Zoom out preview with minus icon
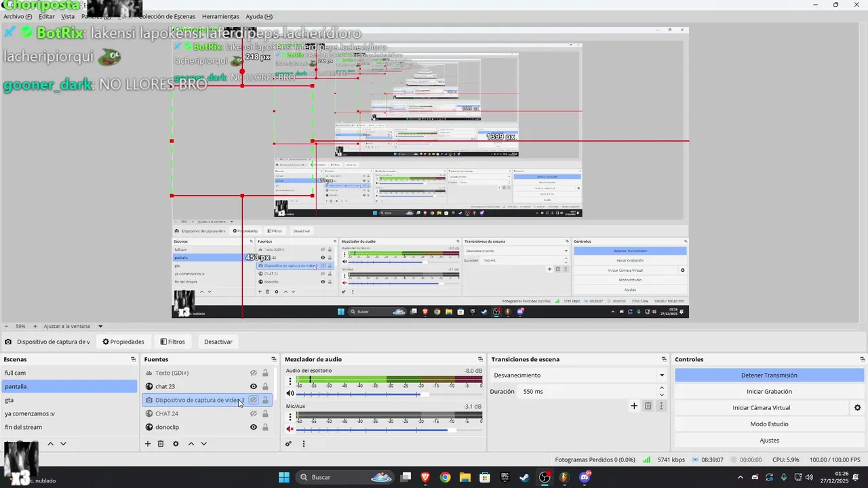 [6, 326]
